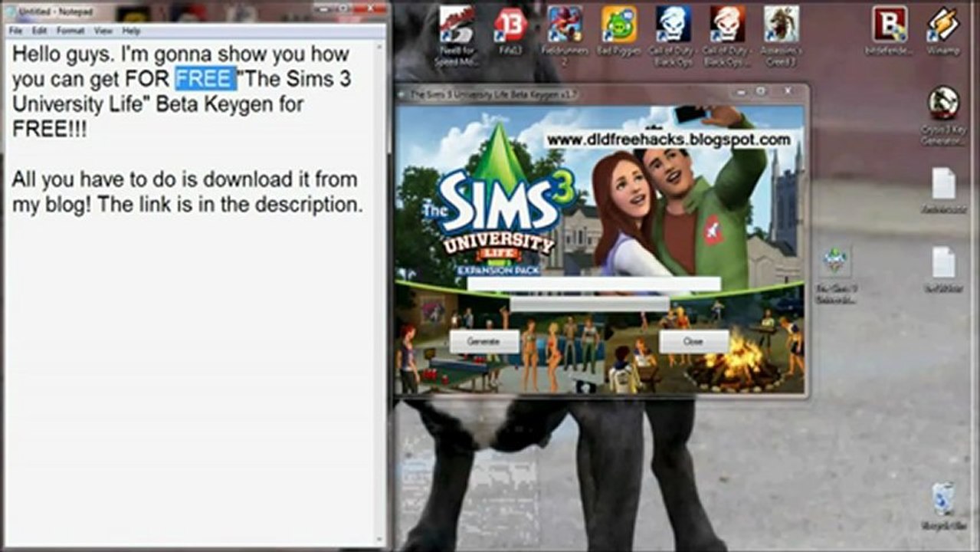Open the Format menu in Notepad

point(70,31)
